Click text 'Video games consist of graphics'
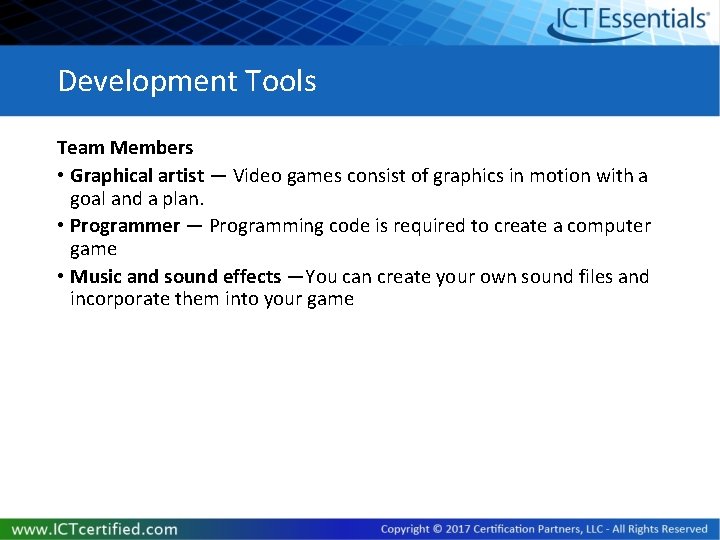The width and height of the screenshot is (720, 540). (368, 176)
